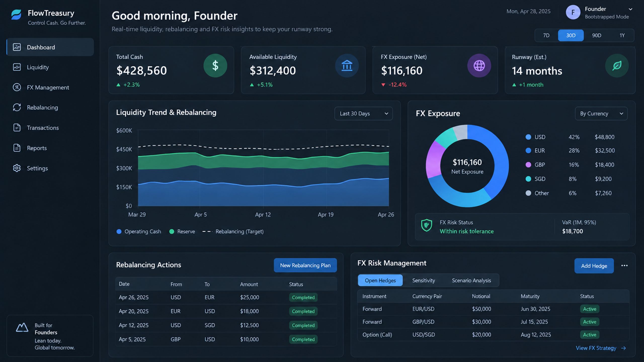Click the leaf icon on Runway card
The height and width of the screenshot is (362, 644).
pos(617,65)
